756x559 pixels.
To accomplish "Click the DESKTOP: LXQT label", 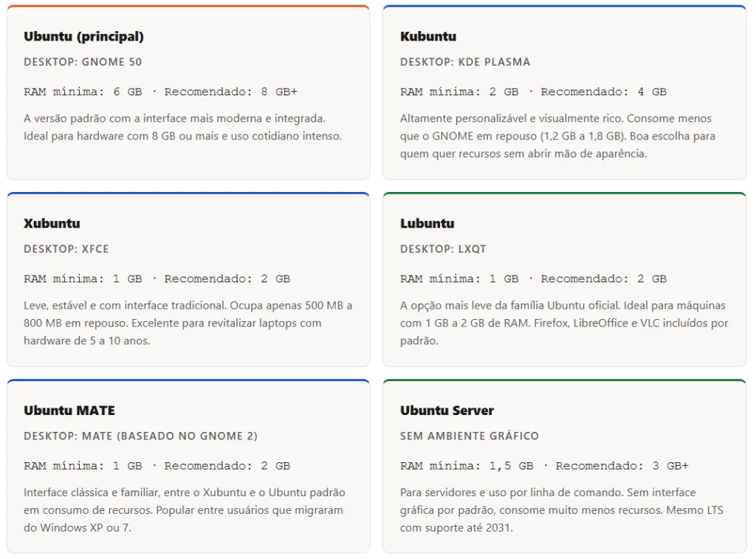I will (x=443, y=249).
